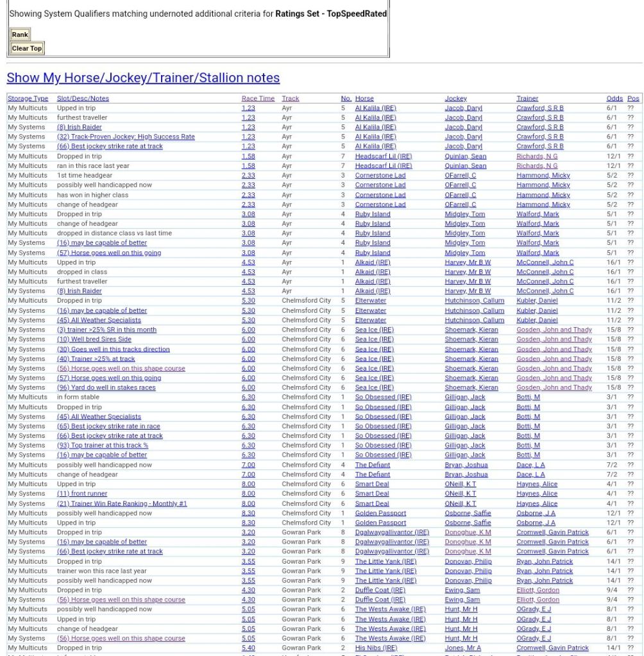This screenshot has width=644, height=656.
Task: Click the Odds column header
Action: (x=614, y=98)
